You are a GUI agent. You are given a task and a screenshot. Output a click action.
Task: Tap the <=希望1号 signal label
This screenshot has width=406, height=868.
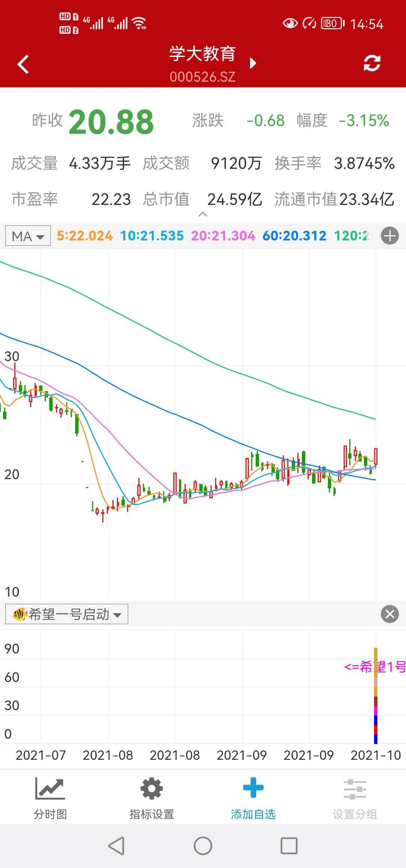375,667
